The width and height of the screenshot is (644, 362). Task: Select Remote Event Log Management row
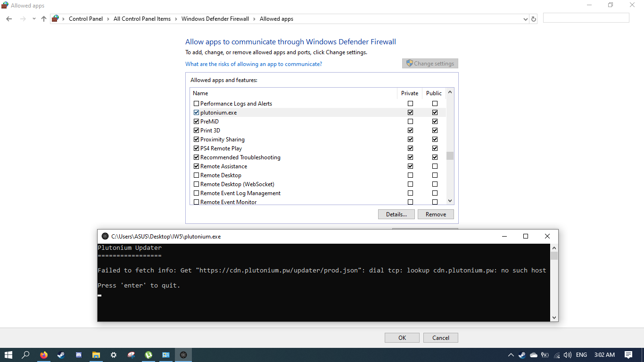(318, 193)
